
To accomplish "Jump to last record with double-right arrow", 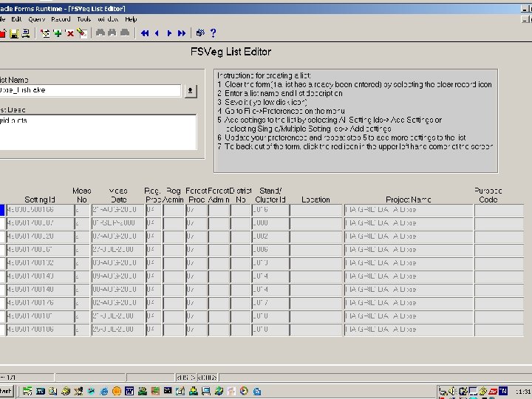I will [x=182, y=33].
